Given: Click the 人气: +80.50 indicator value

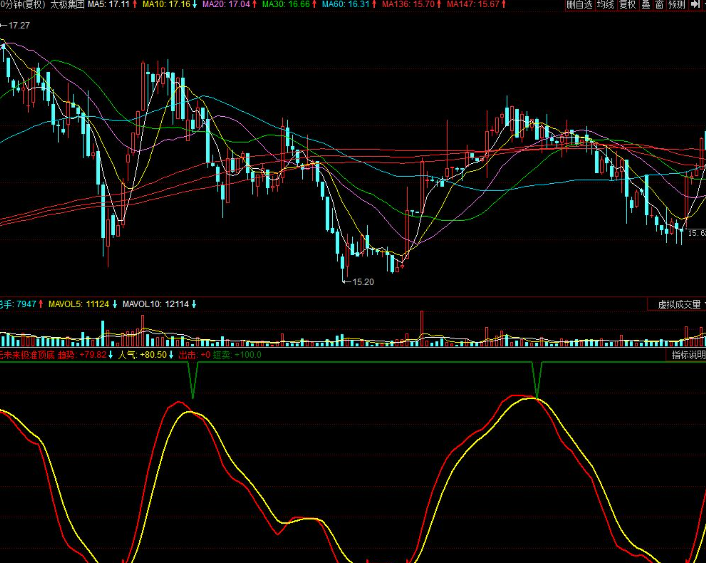Looking at the screenshot, I should pos(142,355).
